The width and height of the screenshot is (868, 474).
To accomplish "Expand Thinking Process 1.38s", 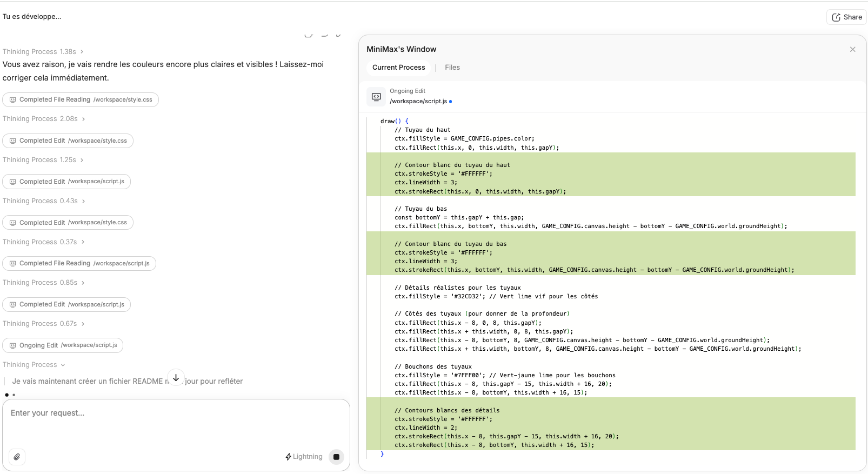I will [x=43, y=52].
